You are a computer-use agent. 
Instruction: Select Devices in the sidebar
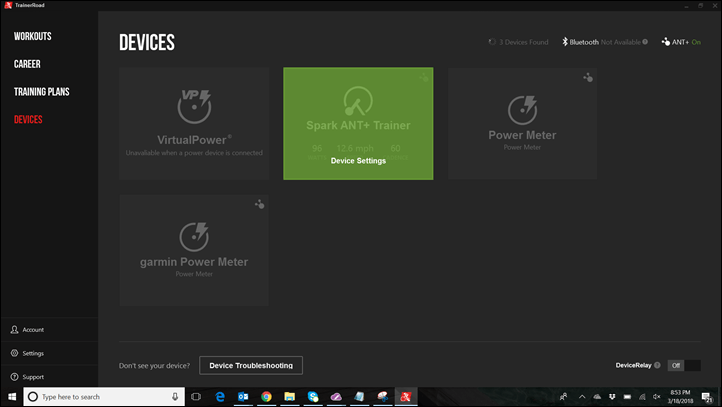tap(28, 119)
